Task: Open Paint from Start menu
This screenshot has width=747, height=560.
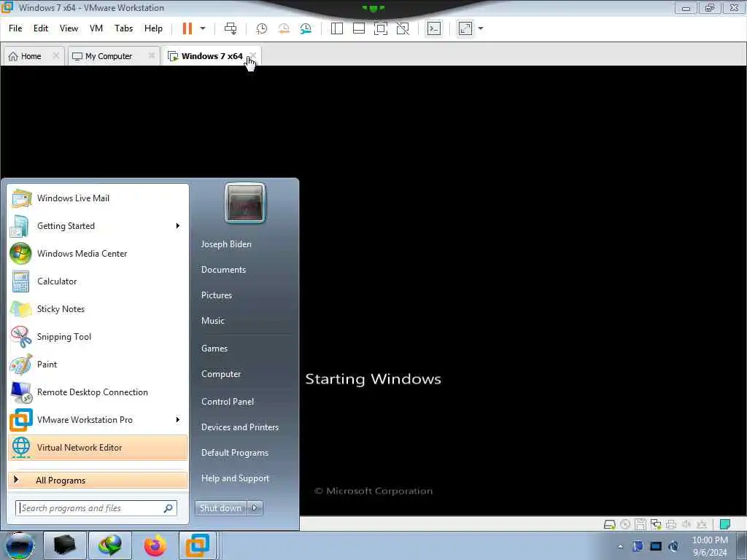Action: pos(98,365)
